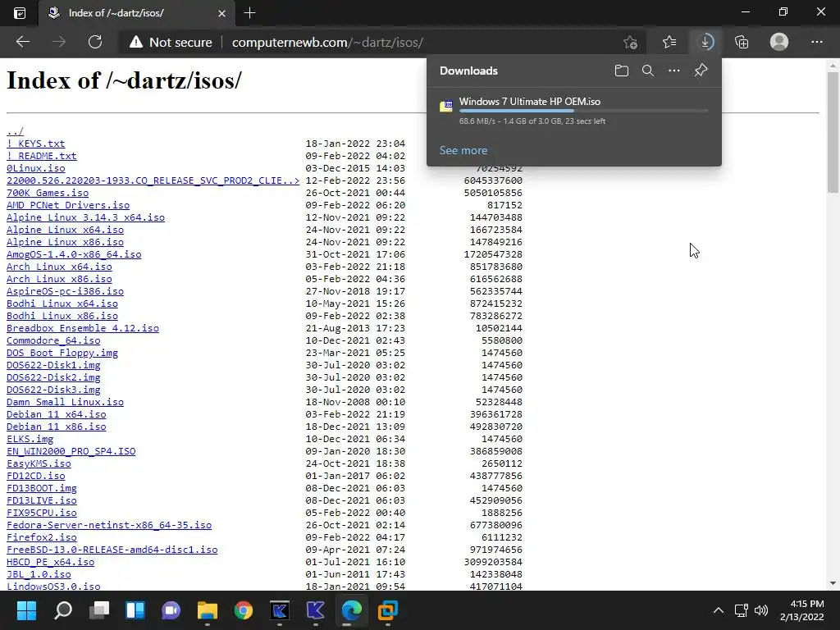Focus the address bar URL
The width and height of the screenshot is (840, 630).
point(327,43)
